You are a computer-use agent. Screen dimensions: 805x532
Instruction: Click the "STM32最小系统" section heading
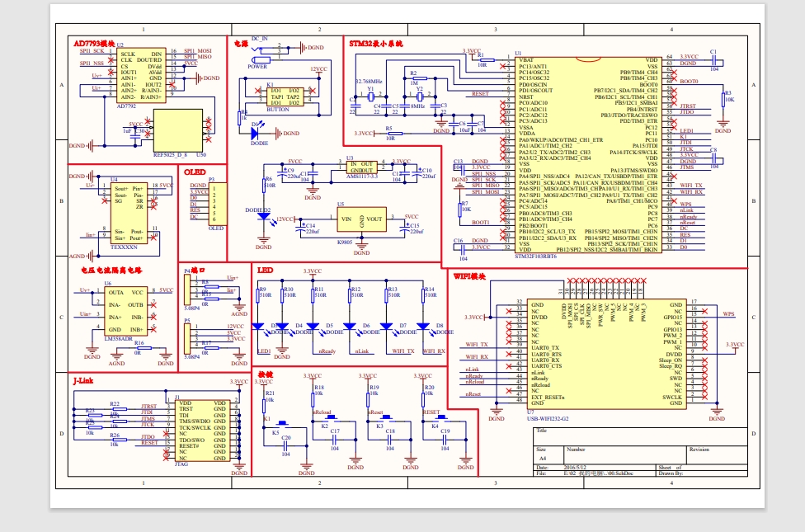coord(376,44)
